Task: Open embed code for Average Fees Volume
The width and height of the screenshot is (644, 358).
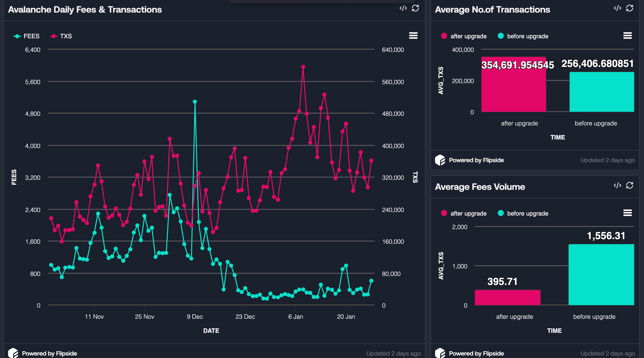Action: (617, 186)
